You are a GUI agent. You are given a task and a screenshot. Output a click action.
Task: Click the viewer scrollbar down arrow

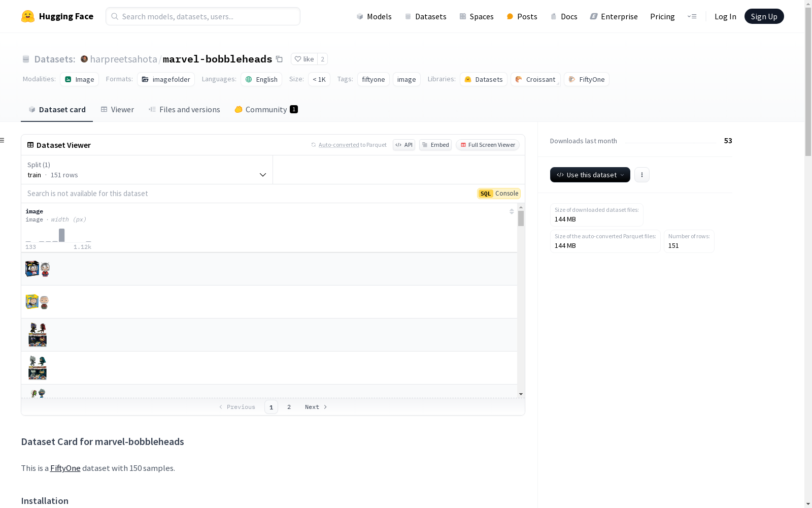click(x=521, y=394)
